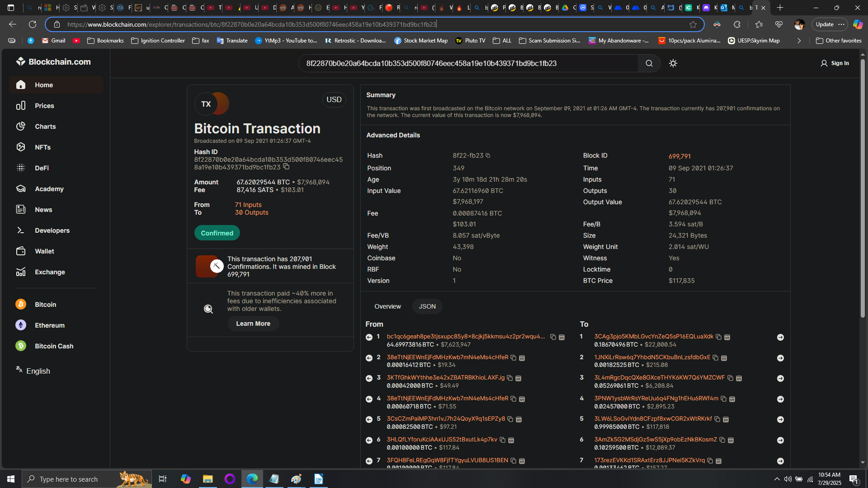Select Bitcoin Cash in the sidebar
Viewport: 868px width, 488px height.
pyautogui.click(x=54, y=346)
